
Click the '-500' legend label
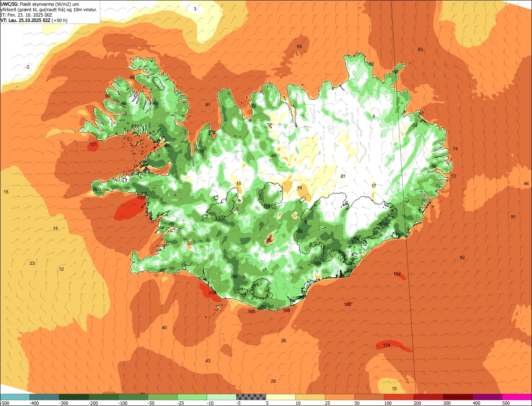pos(5,403)
